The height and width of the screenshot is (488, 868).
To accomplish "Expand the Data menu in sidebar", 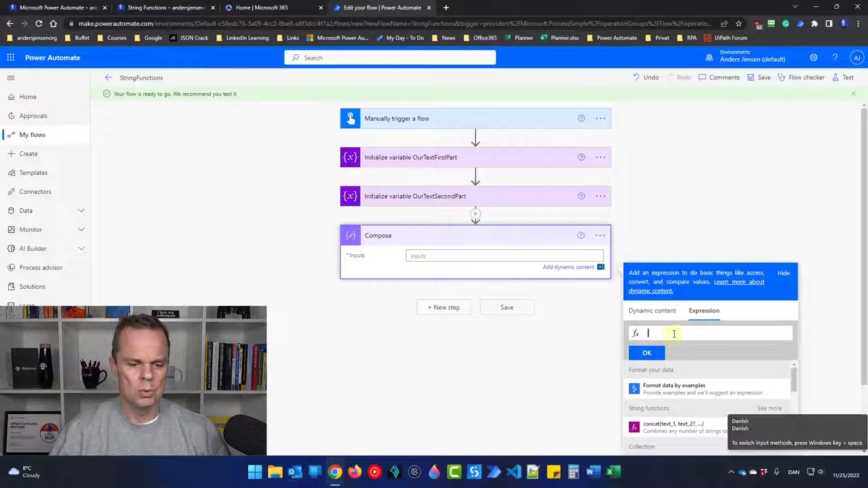I will point(81,211).
